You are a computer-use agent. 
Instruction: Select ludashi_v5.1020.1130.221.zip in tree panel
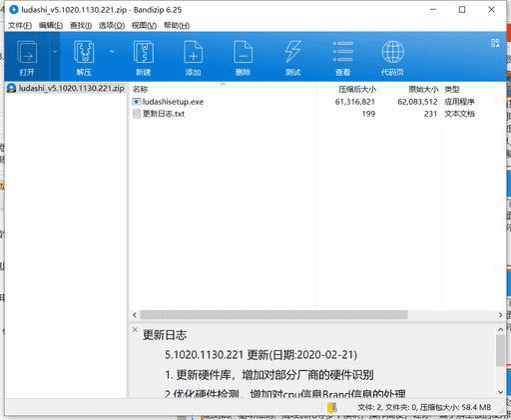click(66, 88)
